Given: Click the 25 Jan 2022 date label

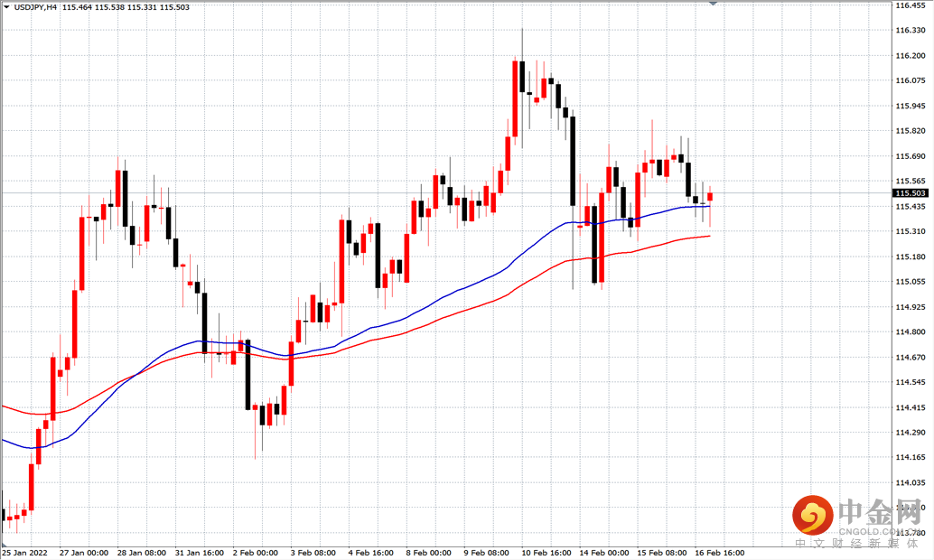Looking at the screenshot, I should (x=25, y=553).
